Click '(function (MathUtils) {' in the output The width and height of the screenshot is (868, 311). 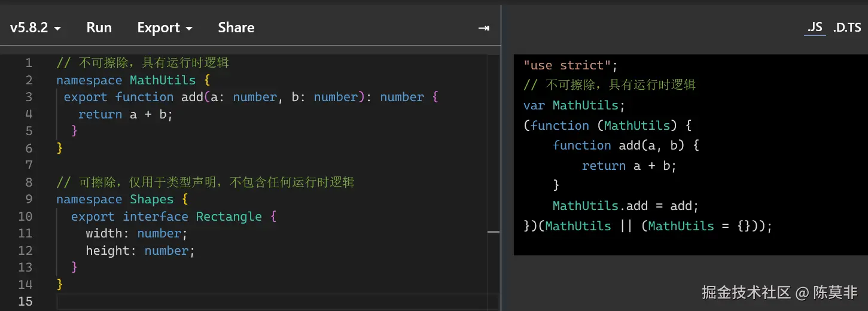(607, 126)
